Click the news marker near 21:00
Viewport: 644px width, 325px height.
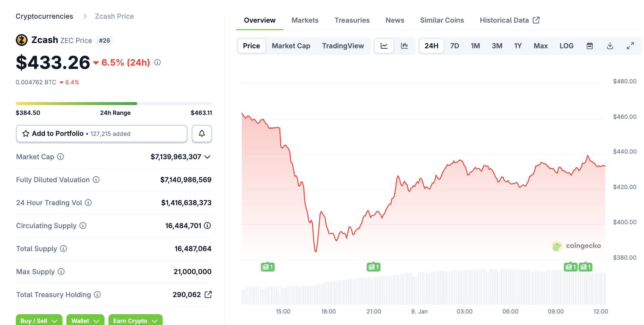click(373, 267)
